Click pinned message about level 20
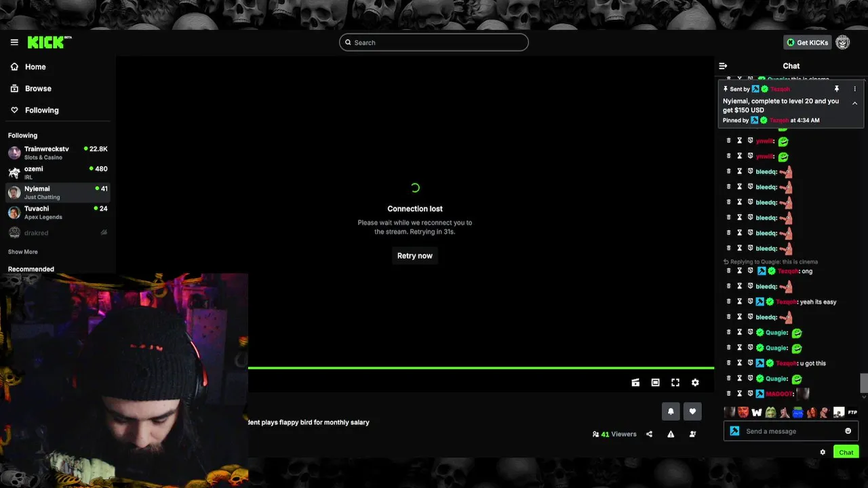868x488 pixels. pos(781,105)
